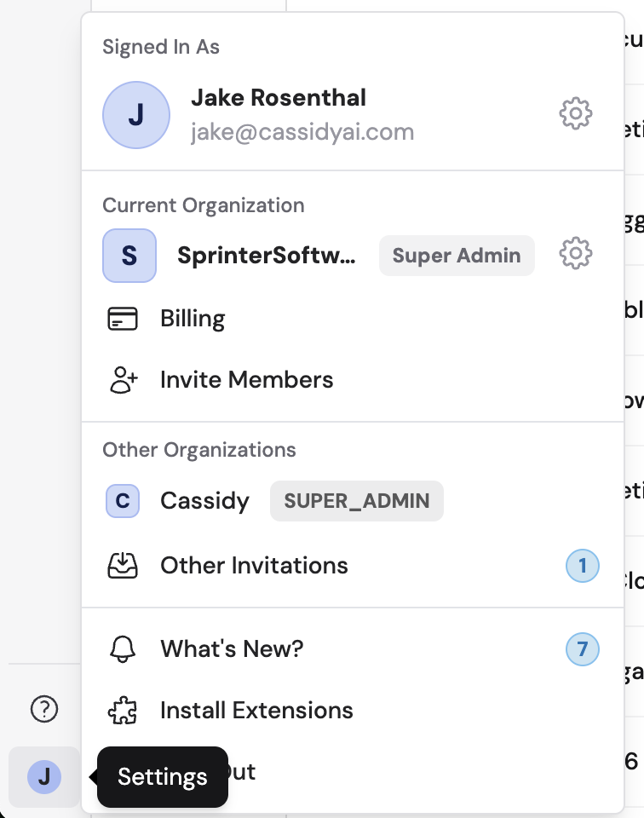Switch to the Cassidy organization
The width and height of the screenshot is (644, 818).
(204, 501)
